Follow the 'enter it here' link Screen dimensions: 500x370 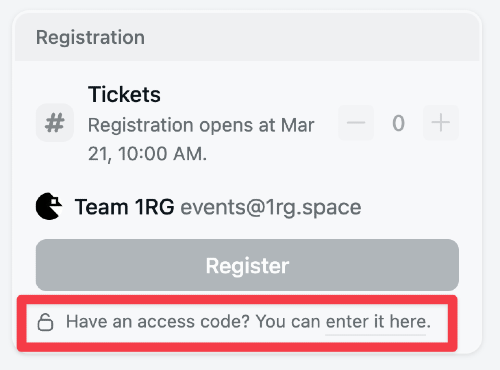click(378, 322)
